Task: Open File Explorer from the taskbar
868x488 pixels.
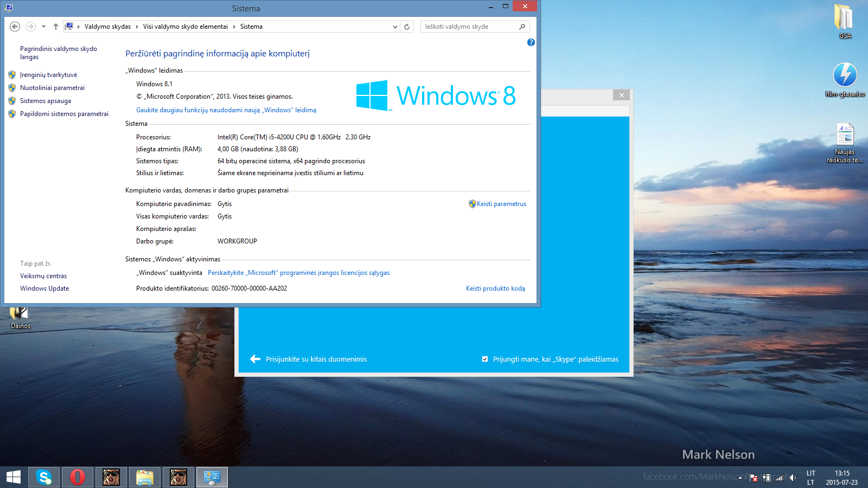Action: (x=145, y=477)
